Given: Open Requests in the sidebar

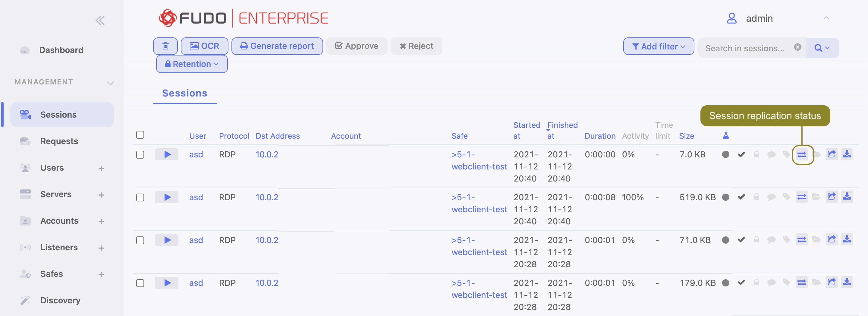Looking at the screenshot, I should click(59, 141).
